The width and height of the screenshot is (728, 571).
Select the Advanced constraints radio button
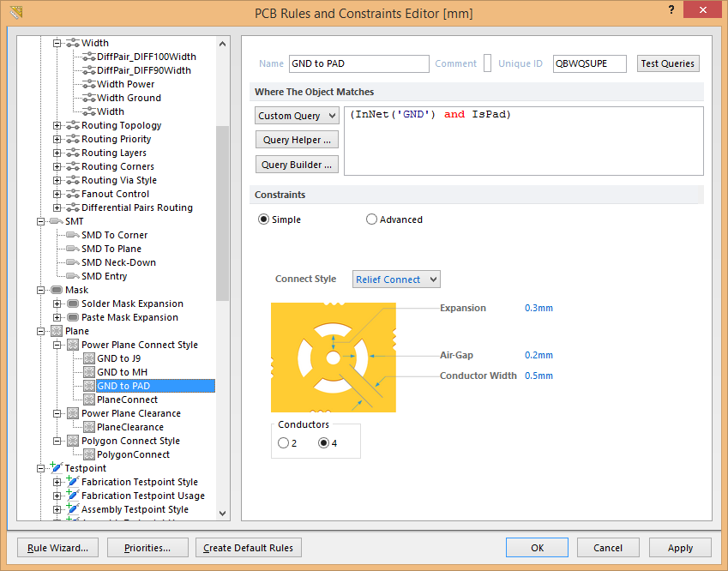(371, 219)
